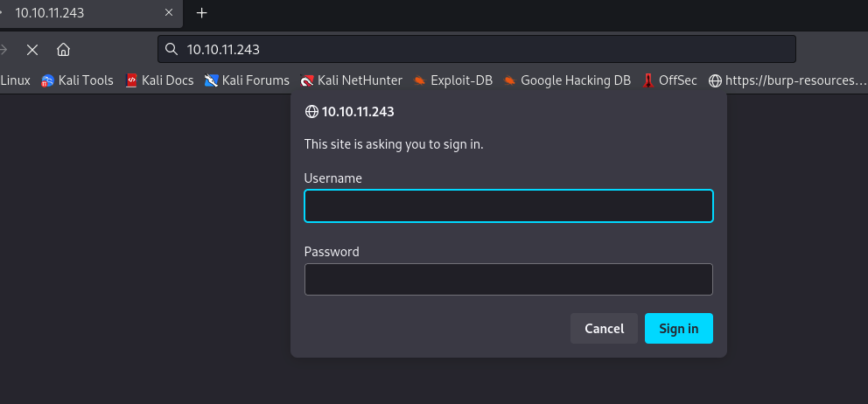Screen dimensions: 868x404
Task: Click the Home icon in toolbar
Action: 63,49
